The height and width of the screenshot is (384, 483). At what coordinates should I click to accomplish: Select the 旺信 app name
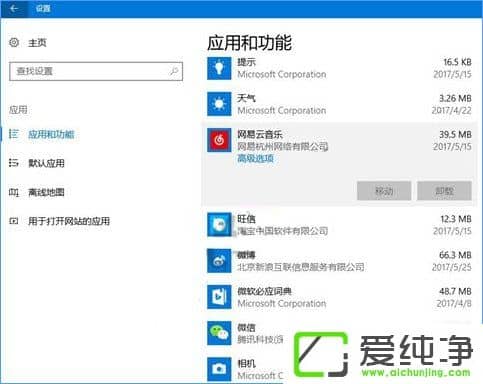pyautogui.click(x=246, y=219)
